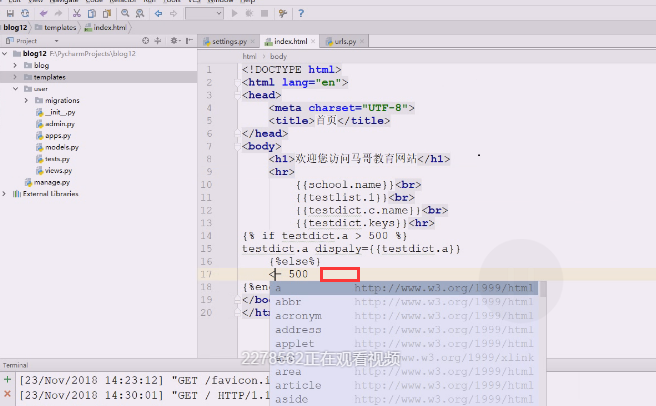Choose 'a' tag from autocomplete list

point(405,288)
